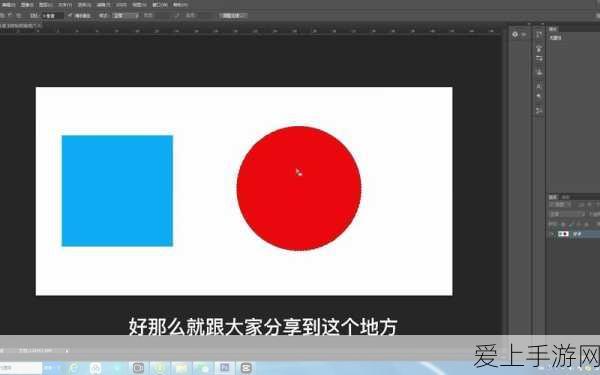Open the layer kind filter dropdown
This screenshot has width=600, height=375.
click(561, 205)
